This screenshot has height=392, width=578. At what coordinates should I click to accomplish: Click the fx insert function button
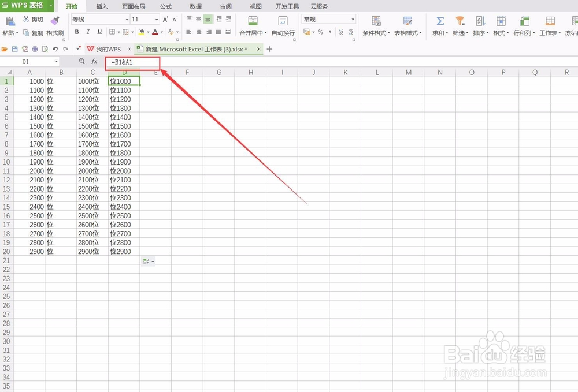pyautogui.click(x=94, y=61)
